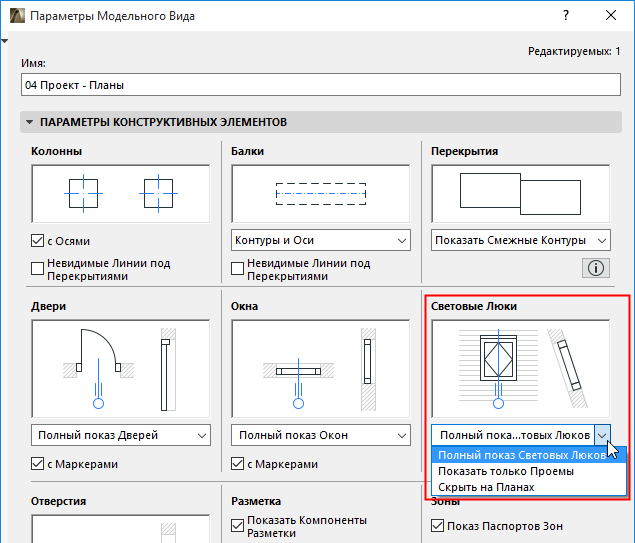Click the Перекрытия slab preview image
This screenshot has height=543, width=635.
tap(521, 194)
